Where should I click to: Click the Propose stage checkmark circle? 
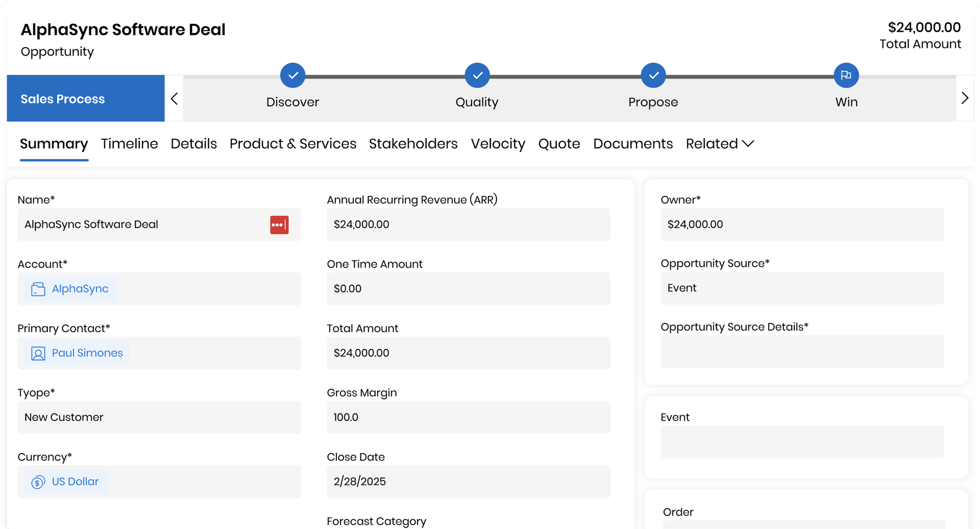click(653, 75)
